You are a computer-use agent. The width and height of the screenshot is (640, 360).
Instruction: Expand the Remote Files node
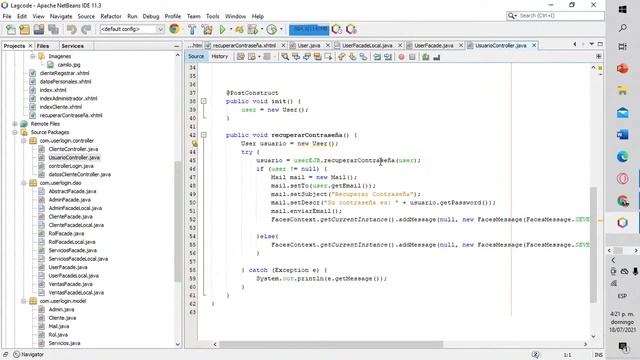tap(15, 124)
